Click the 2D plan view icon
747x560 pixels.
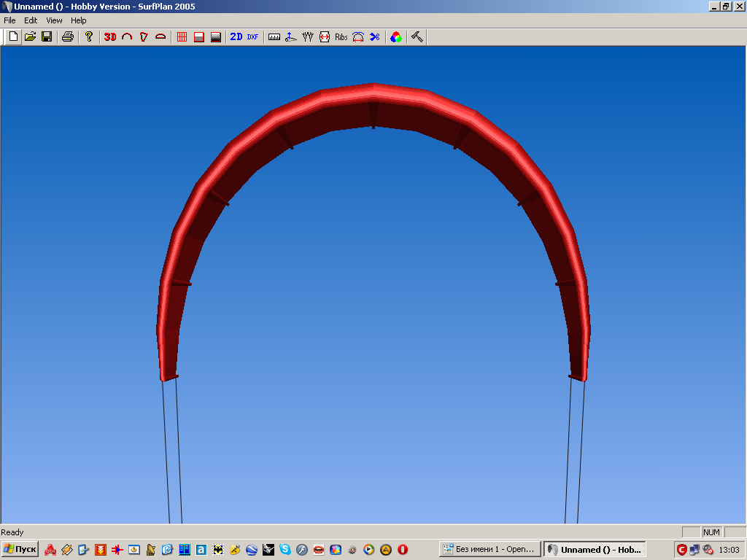point(236,36)
